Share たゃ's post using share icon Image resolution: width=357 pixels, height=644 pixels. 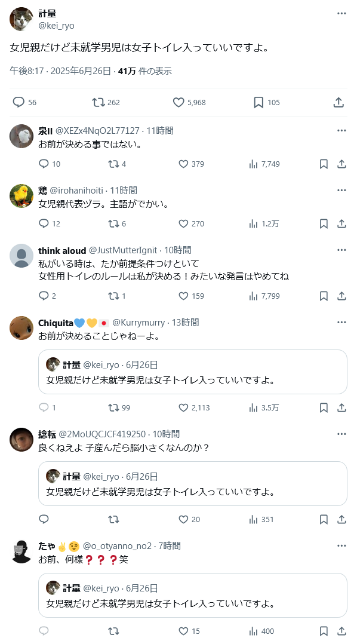point(341,631)
